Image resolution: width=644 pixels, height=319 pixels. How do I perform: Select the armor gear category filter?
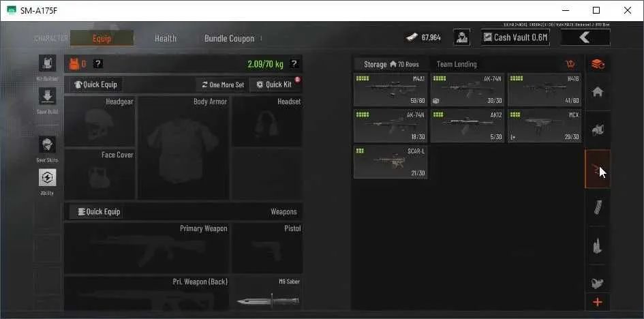coord(598,130)
